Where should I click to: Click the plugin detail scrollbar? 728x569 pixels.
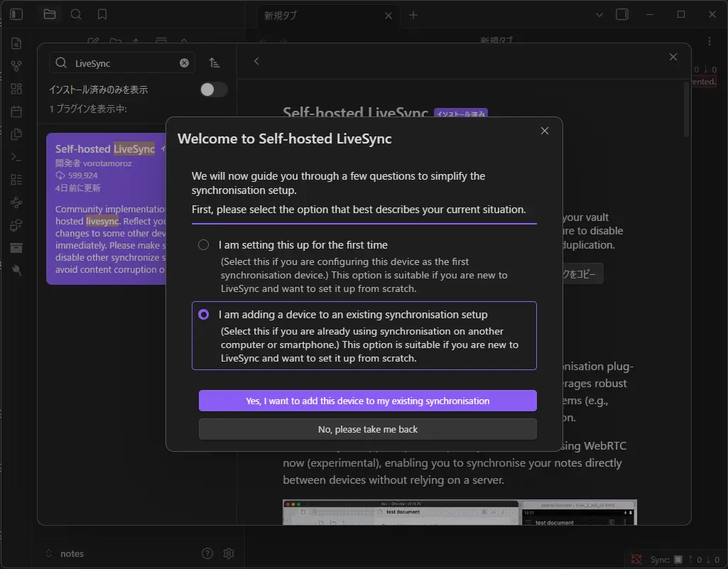686,109
